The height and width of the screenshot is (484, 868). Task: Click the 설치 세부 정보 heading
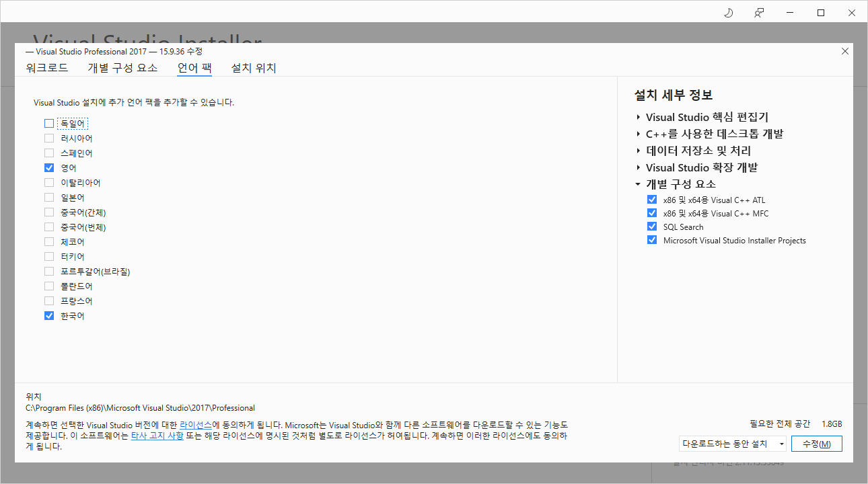coord(674,95)
